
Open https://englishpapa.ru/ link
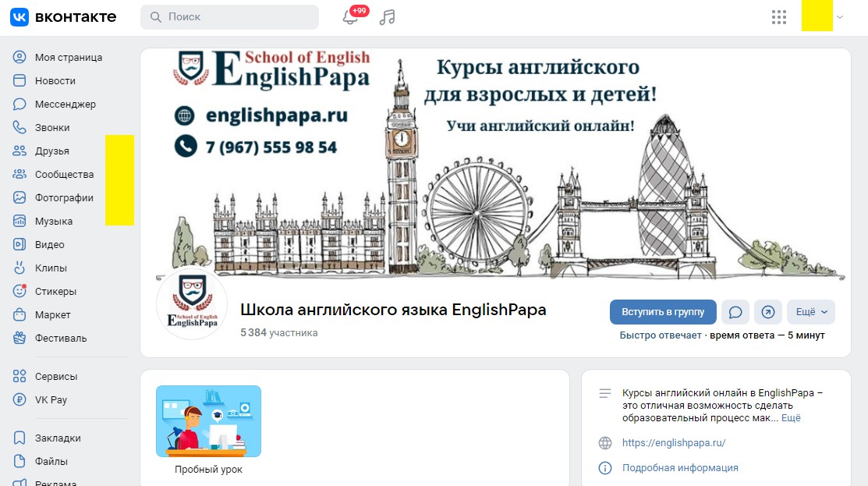(674, 443)
